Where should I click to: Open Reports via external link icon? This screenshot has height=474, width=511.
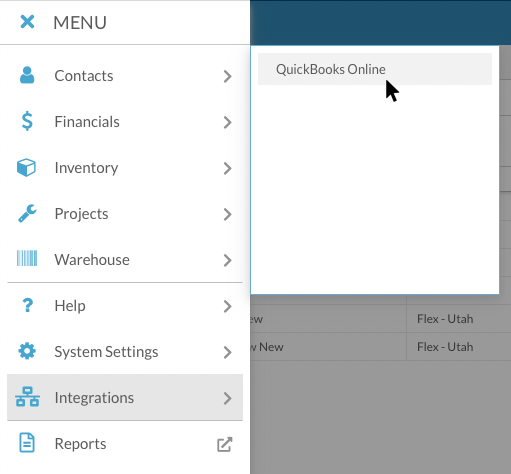pyautogui.click(x=225, y=444)
